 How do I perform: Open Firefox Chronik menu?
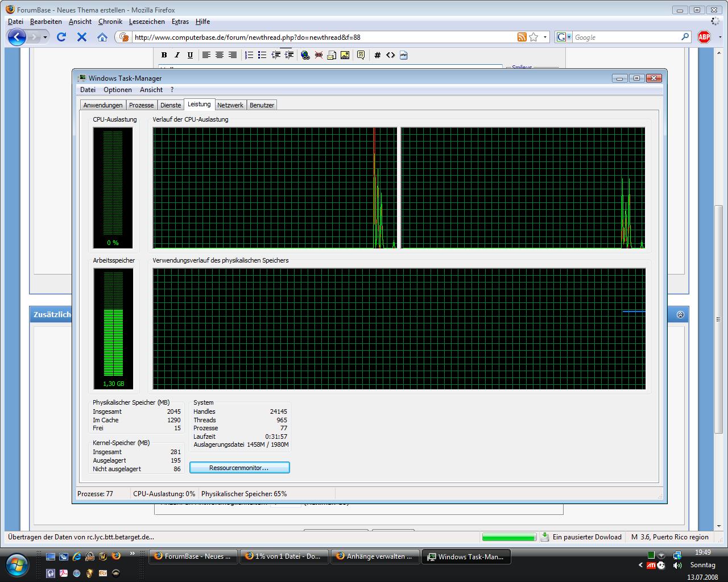coord(110,22)
